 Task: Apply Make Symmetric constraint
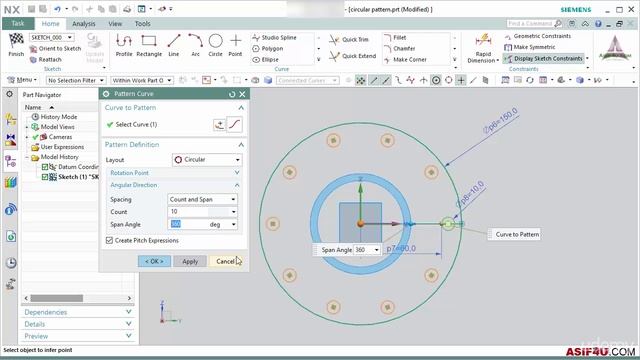(530, 47)
